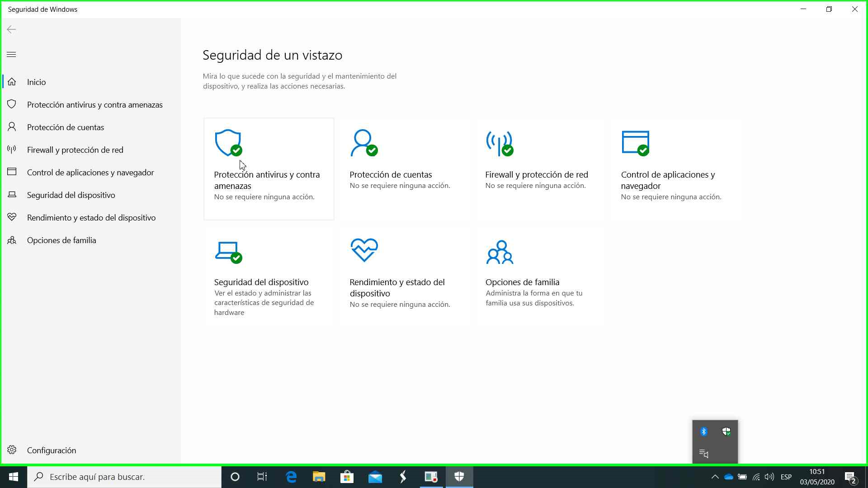
Task: Open Task View from the taskbar
Action: pyautogui.click(x=262, y=477)
